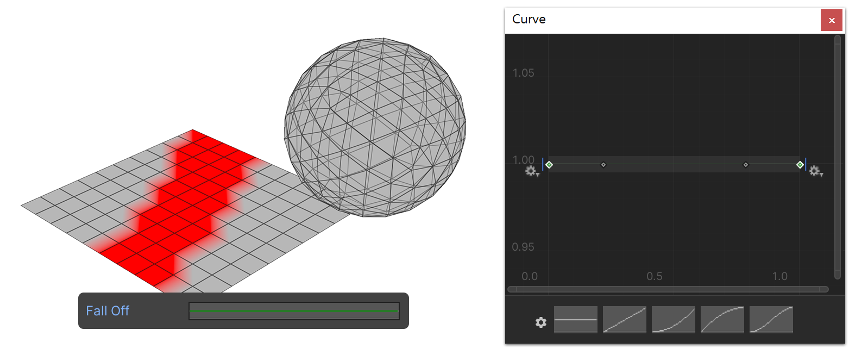Viewport: 868px width, 348px height.
Task: Click the 1.0 time axis label
Action: [780, 276]
